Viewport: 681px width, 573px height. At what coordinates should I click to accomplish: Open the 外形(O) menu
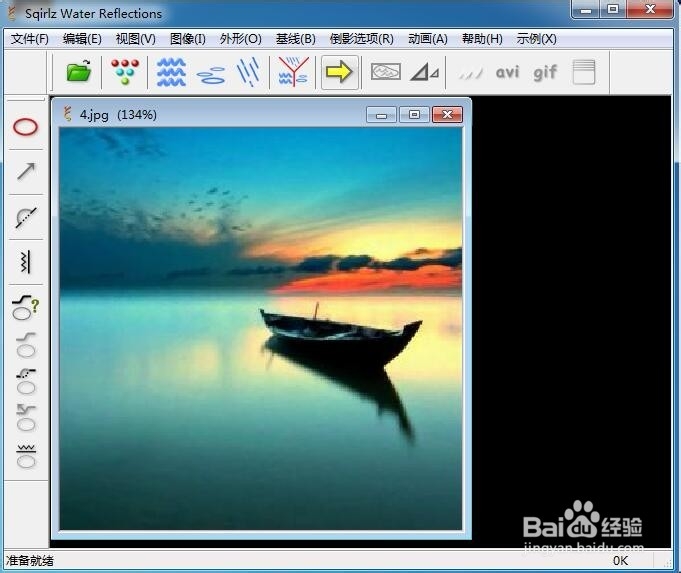[x=241, y=39]
